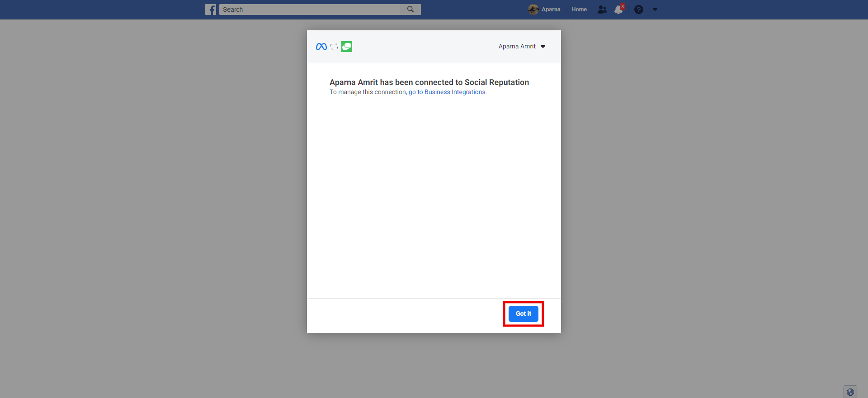Click the connected to Social Reputation heading
The width and height of the screenshot is (868, 398).
click(x=429, y=82)
